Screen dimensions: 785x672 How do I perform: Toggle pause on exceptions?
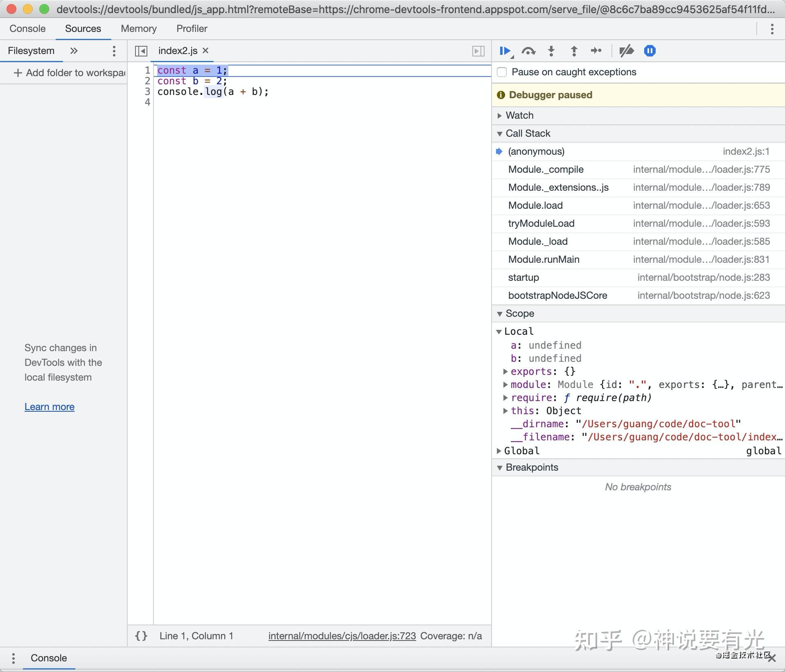click(650, 51)
